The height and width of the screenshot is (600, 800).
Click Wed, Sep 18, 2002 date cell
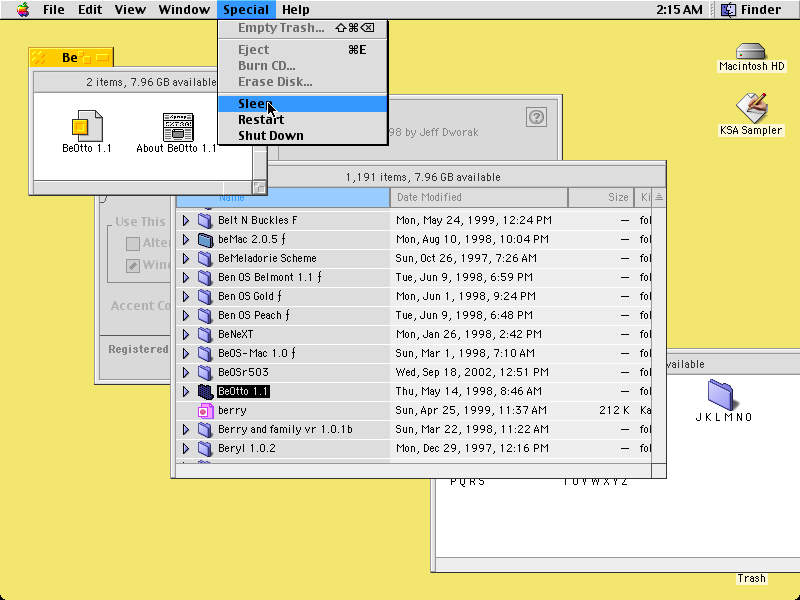pyautogui.click(x=472, y=372)
